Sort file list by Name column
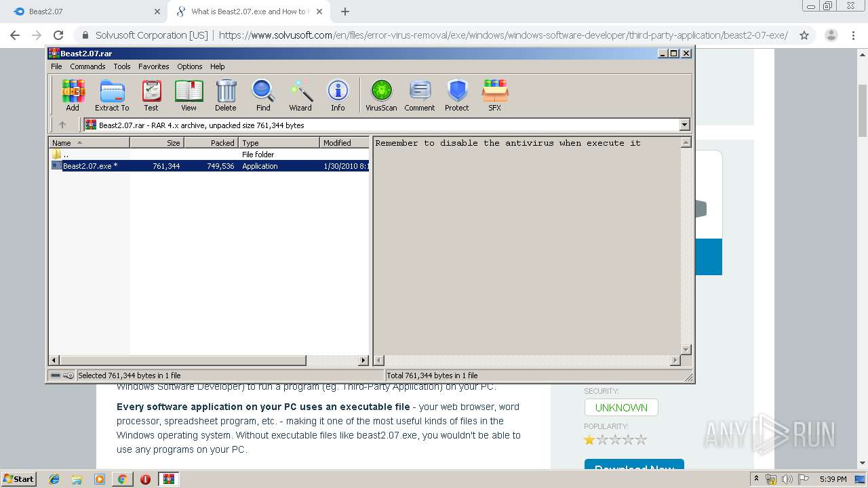The height and width of the screenshot is (488, 868). pyautogui.click(x=89, y=142)
